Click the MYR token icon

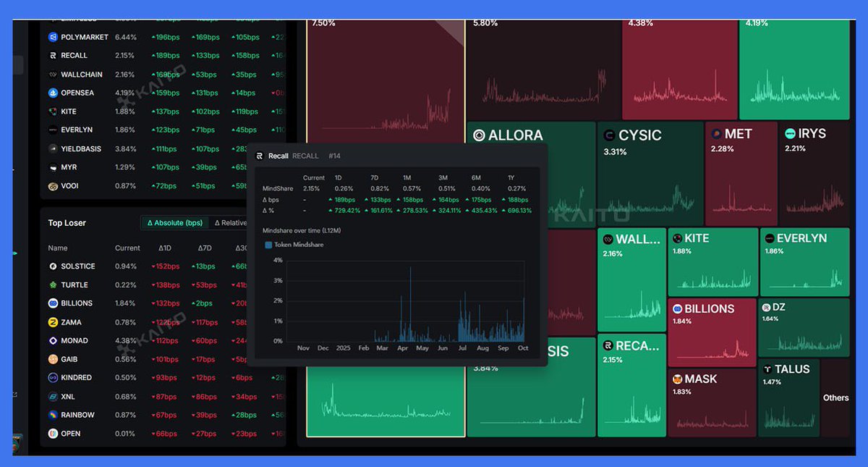53,167
